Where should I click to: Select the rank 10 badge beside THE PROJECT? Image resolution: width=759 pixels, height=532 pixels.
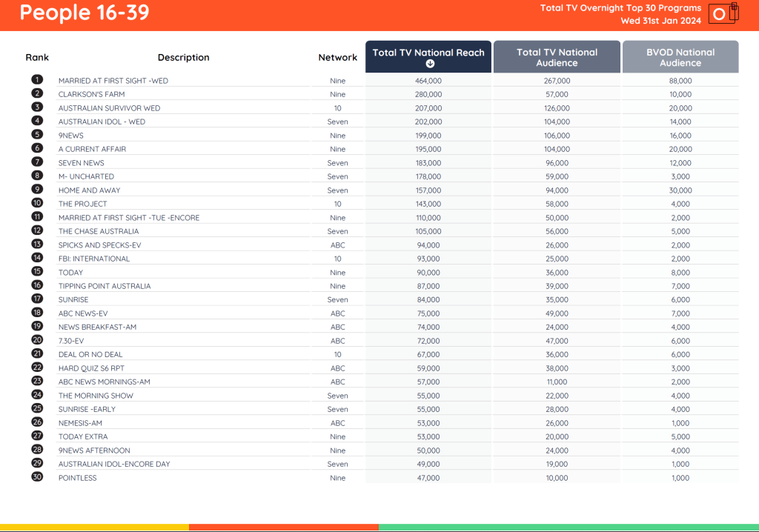(37, 204)
